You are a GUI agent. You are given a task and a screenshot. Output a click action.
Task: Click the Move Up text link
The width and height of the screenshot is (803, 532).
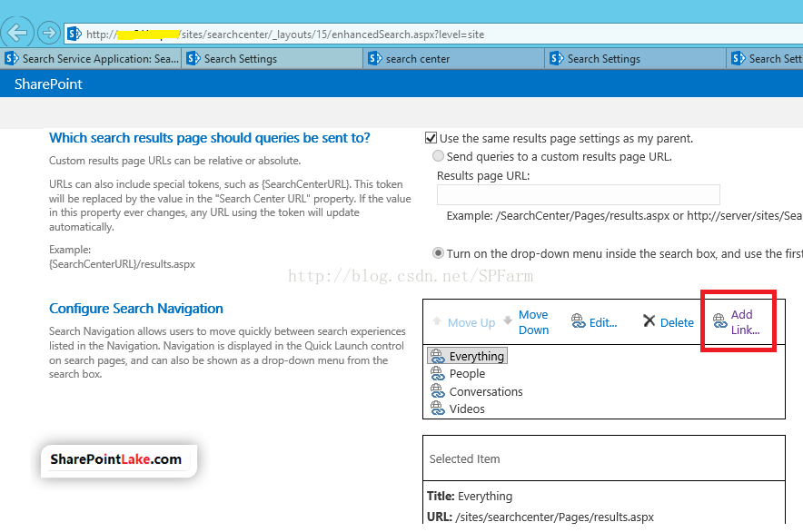pyautogui.click(x=471, y=322)
